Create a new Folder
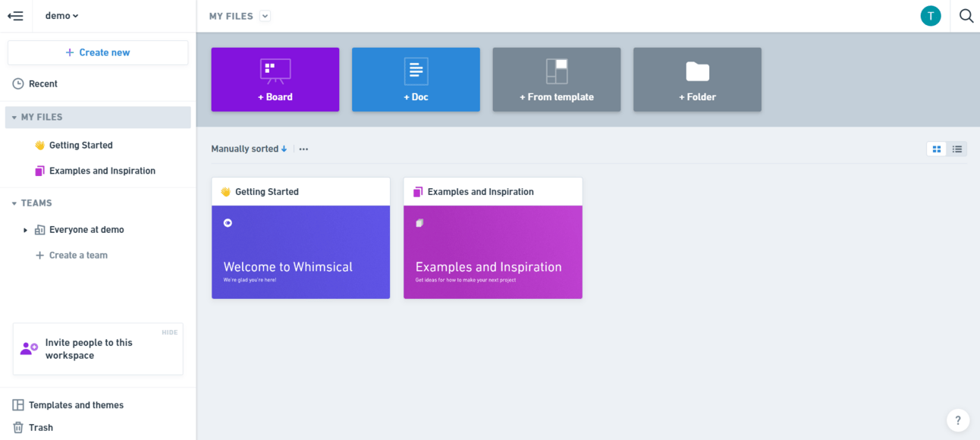Viewport: 980px width, 440px height. pyautogui.click(x=697, y=80)
